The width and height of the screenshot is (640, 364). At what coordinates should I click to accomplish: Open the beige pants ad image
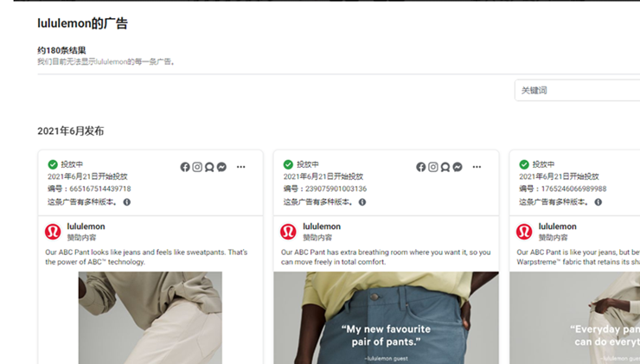click(x=150, y=318)
